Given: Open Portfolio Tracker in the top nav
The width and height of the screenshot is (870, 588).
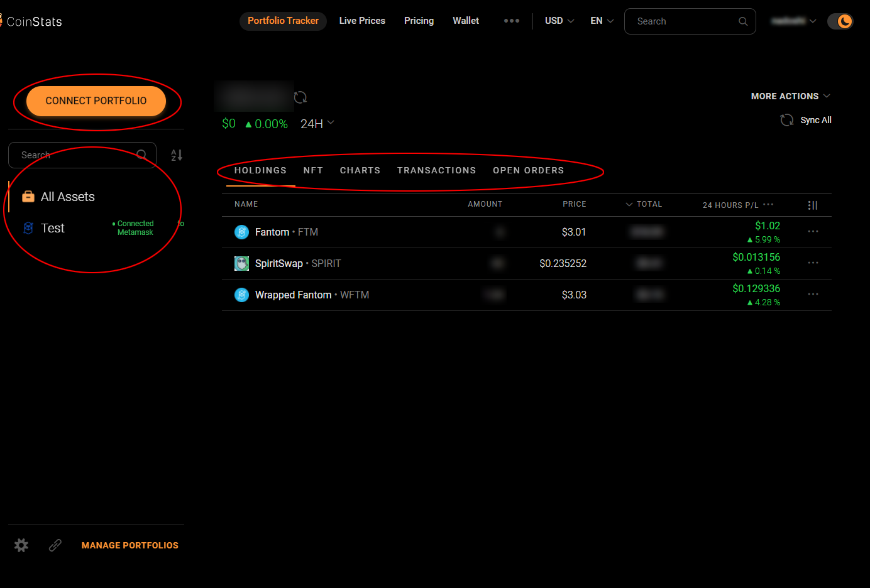Looking at the screenshot, I should pos(283,21).
